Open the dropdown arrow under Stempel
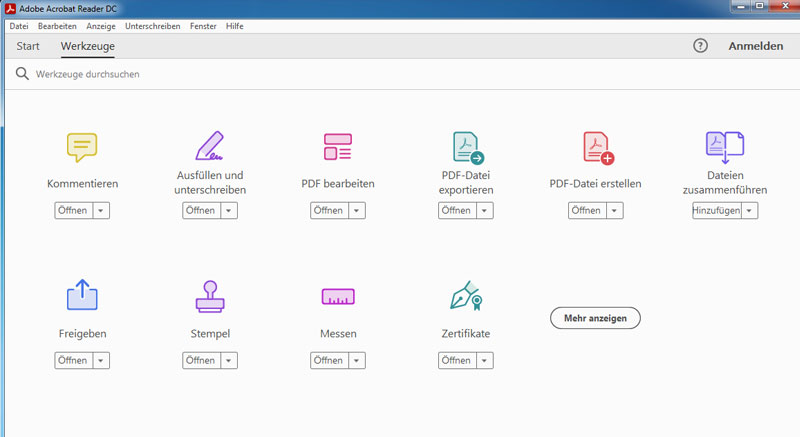 [x=229, y=360]
